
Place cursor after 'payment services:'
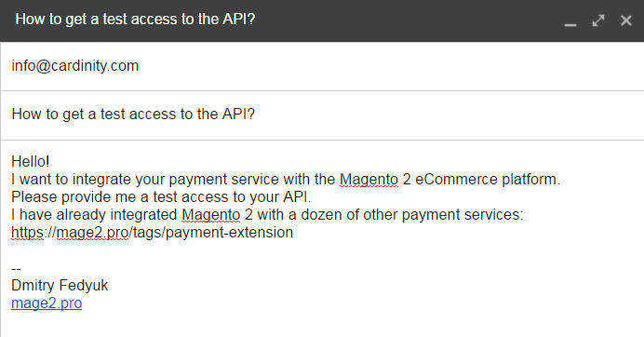(x=524, y=215)
